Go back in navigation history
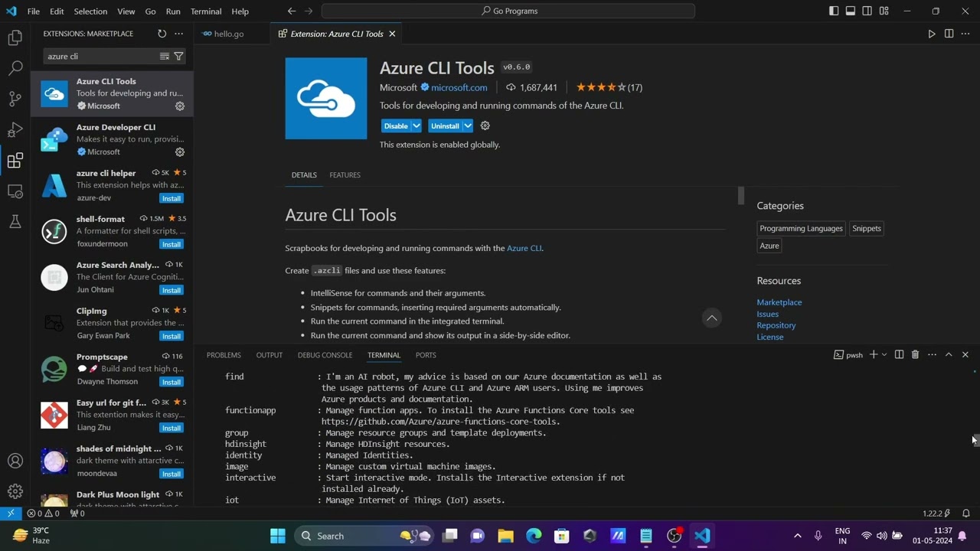The image size is (980, 551). click(292, 11)
